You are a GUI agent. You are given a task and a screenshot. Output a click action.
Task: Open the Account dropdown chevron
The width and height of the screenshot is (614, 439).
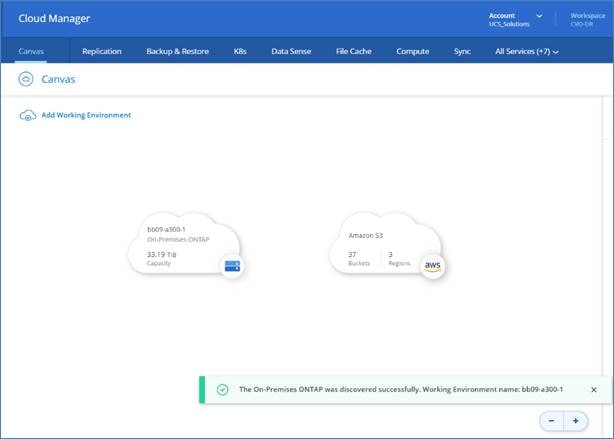pyautogui.click(x=539, y=16)
